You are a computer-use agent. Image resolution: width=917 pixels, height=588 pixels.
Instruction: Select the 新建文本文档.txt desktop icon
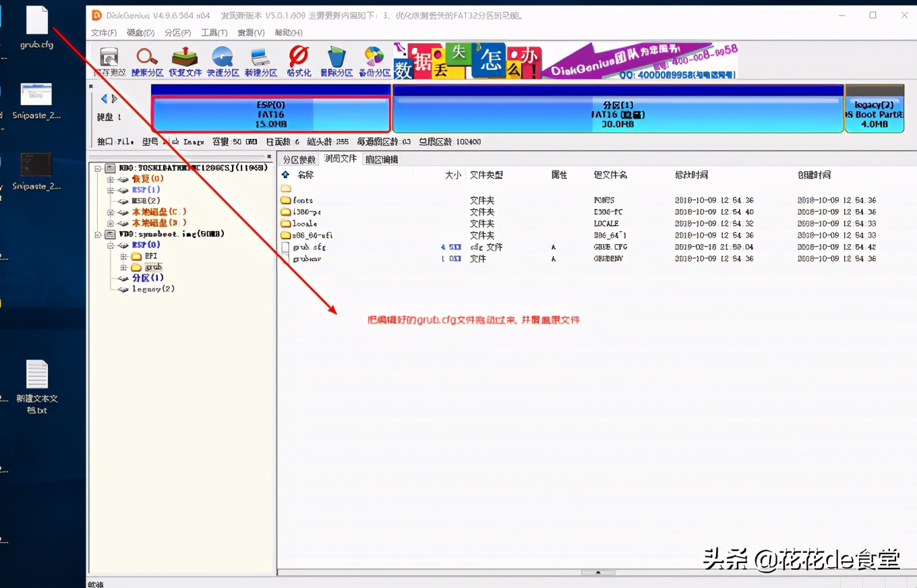tap(37, 386)
